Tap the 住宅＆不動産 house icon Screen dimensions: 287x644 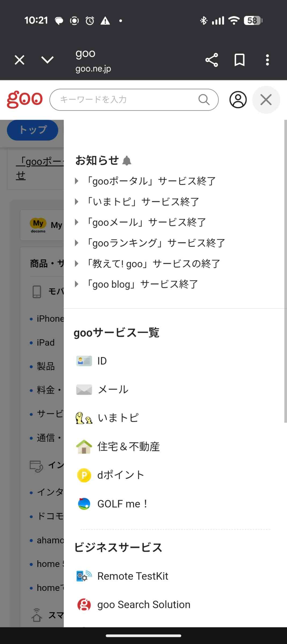tap(84, 447)
